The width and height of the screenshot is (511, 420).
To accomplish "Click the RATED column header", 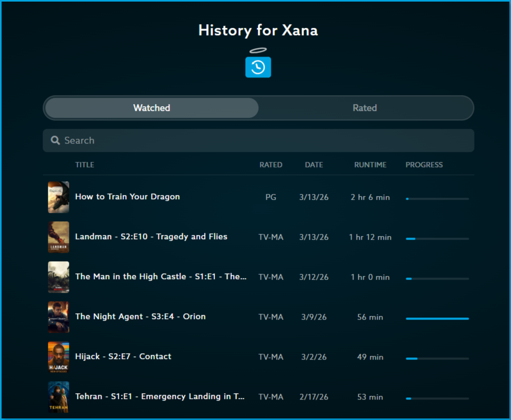I will pyautogui.click(x=271, y=165).
